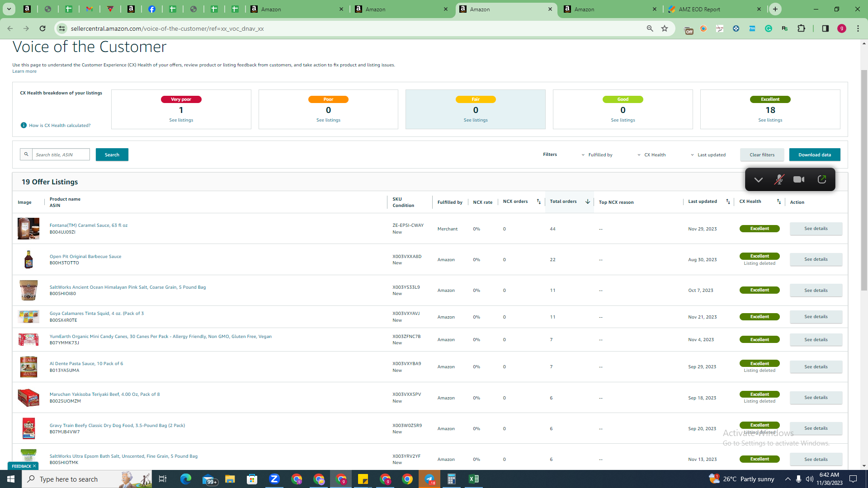This screenshot has width=868, height=488.
Task: Expand the Fulfilled by filter
Action: pyautogui.click(x=597, y=155)
